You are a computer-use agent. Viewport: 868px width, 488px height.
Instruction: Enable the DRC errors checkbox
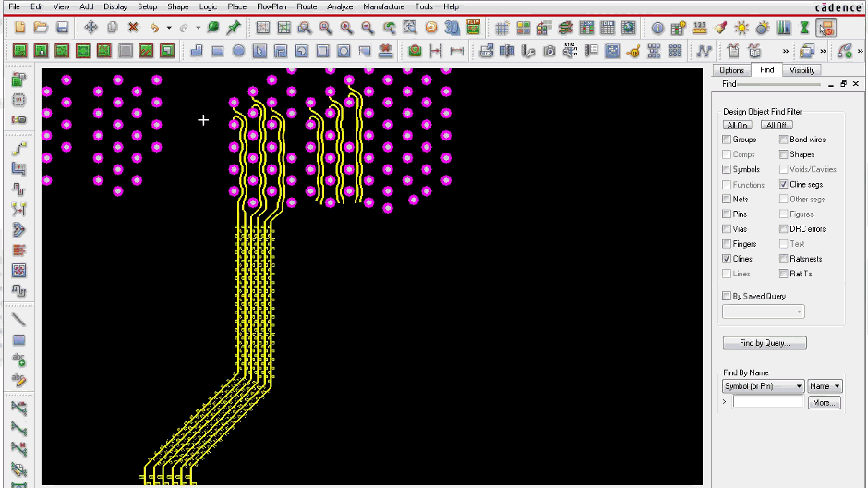click(783, 229)
